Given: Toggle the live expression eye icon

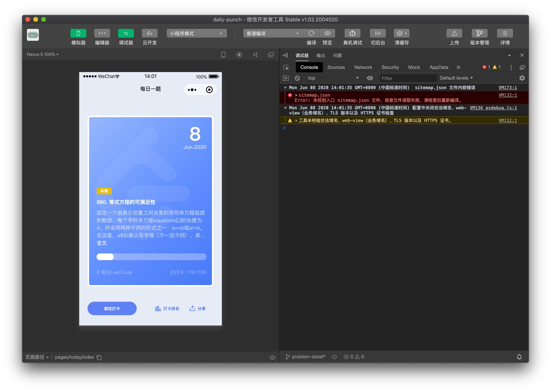Looking at the screenshot, I should pyautogui.click(x=370, y=78).
